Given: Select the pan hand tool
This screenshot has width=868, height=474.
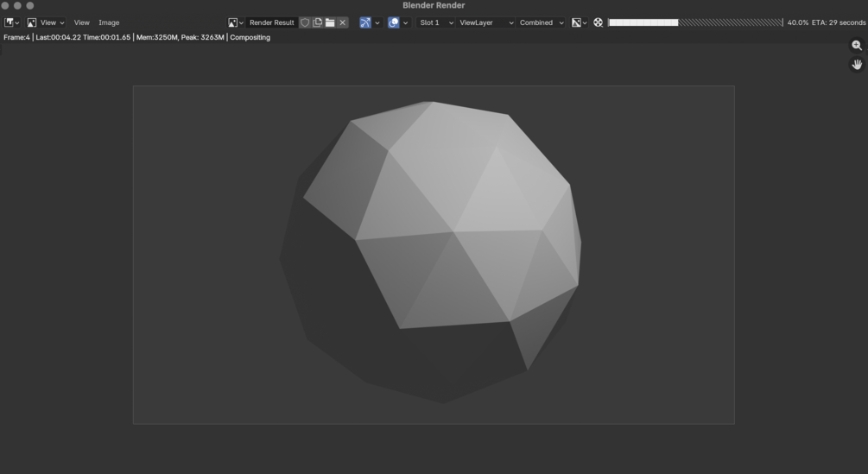Looking at the screenshot, I should point(857,64).
